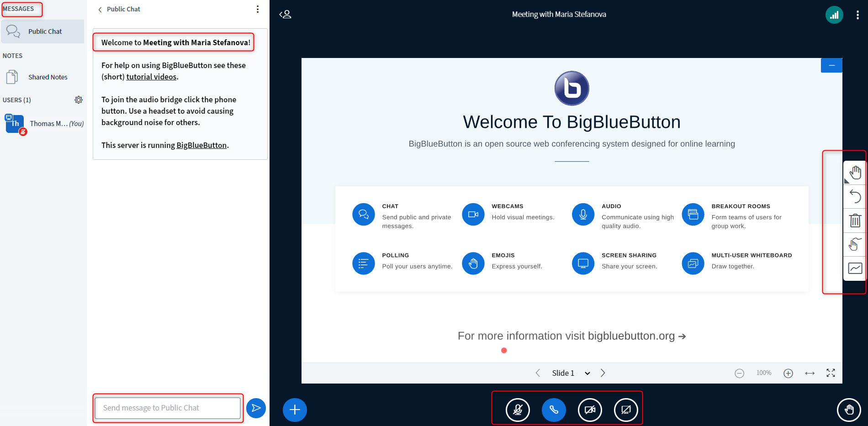Unmute the microphone
Image resolution: width=868 pixels, height=426 pixels.
[518, 410]
